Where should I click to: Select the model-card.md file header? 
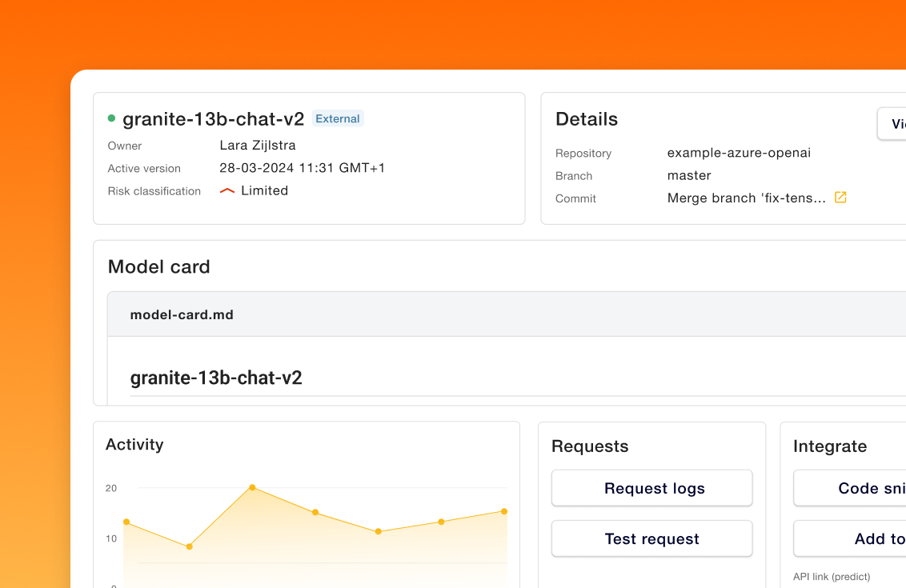coord(506,314)
